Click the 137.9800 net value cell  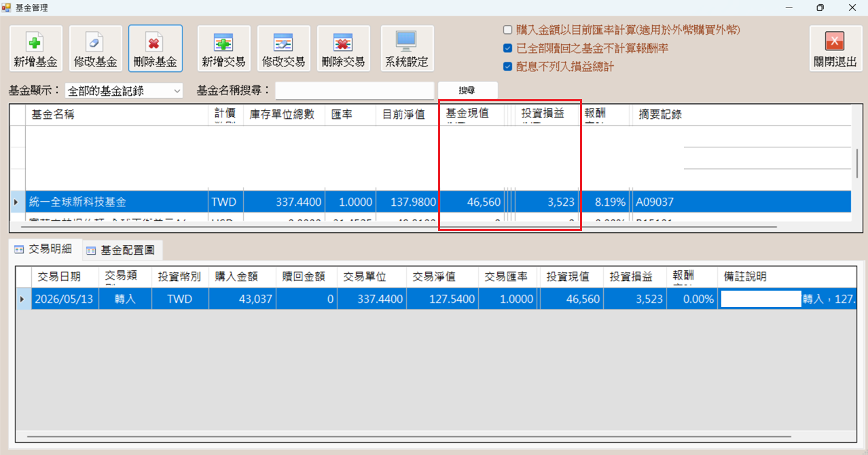(x=406, y=202)
